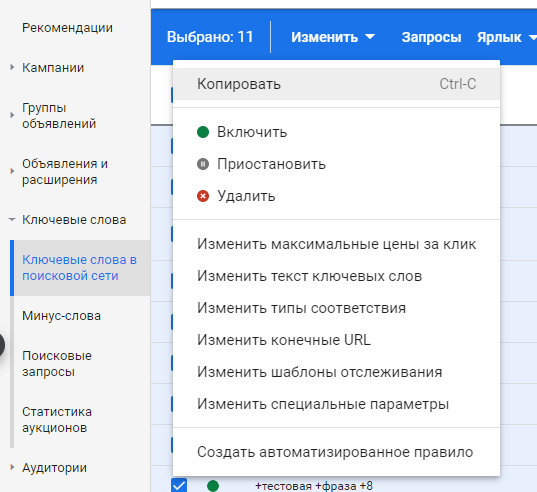Image resolution: width=537 pixels, height=492 pixels.
Task: Open Статистика аукционов page
Action: pos(57,419)
